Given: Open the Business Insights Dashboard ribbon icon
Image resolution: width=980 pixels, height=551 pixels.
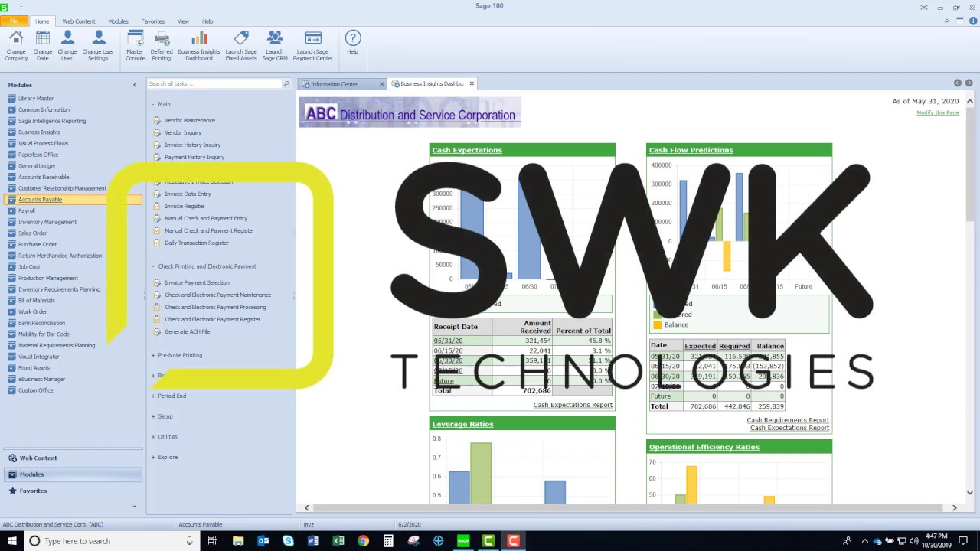Looking at the screenshot, I should (199, 46).
